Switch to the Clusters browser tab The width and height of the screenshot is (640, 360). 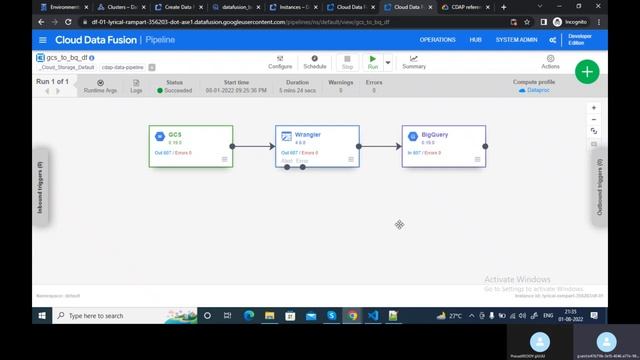[x=121, y=7]
